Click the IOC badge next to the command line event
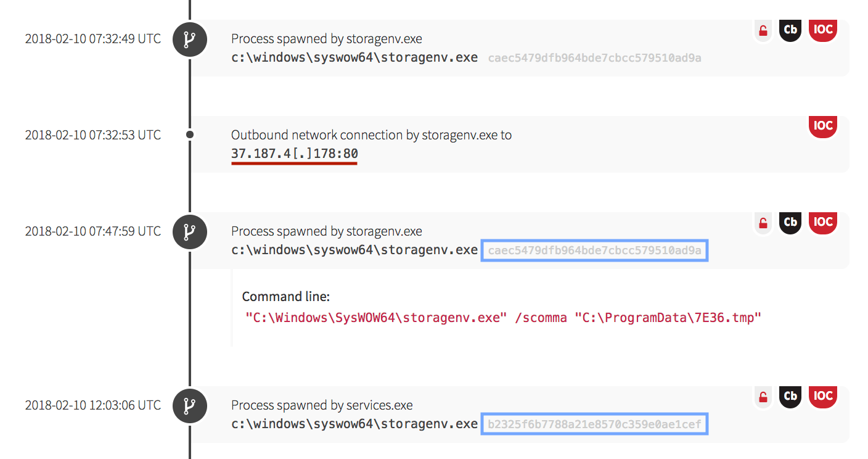Viewport: 868px width, 459px height. 822,222
